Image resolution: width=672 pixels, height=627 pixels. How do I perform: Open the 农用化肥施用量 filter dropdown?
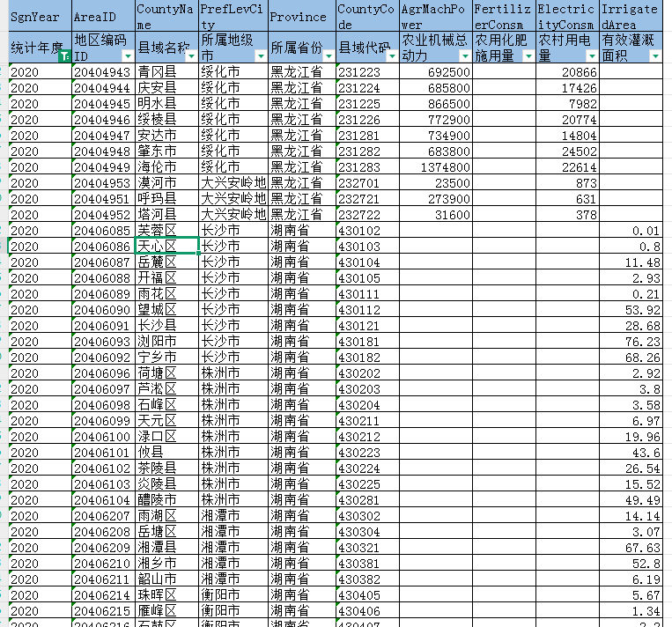(528, 55)
